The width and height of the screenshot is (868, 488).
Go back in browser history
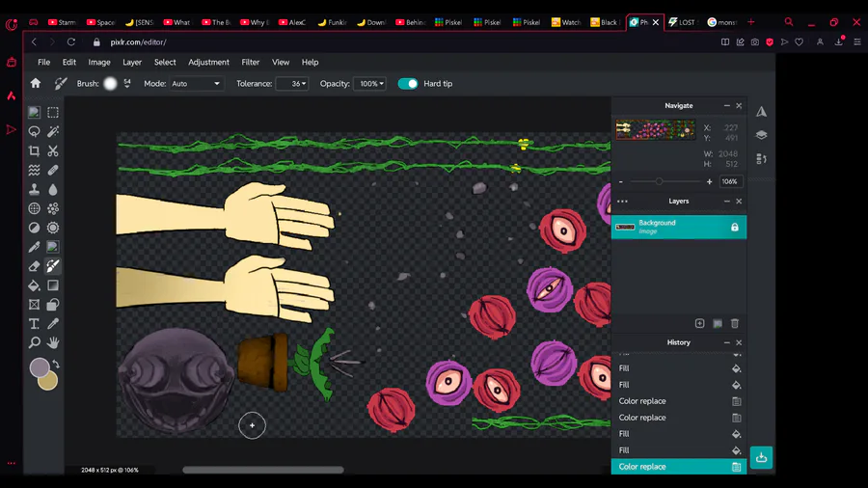(x=34, y=42)
